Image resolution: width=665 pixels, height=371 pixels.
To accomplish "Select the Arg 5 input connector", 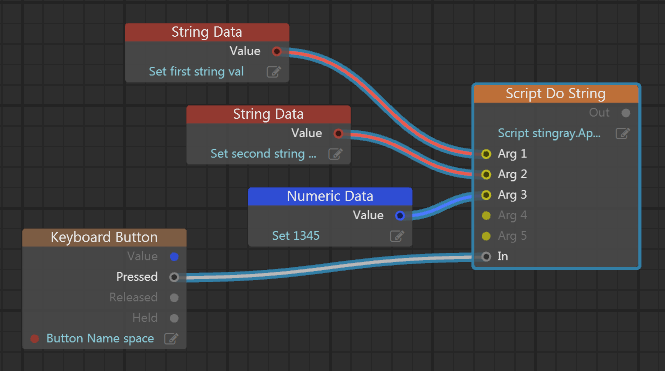I will (x=486, y=236).
